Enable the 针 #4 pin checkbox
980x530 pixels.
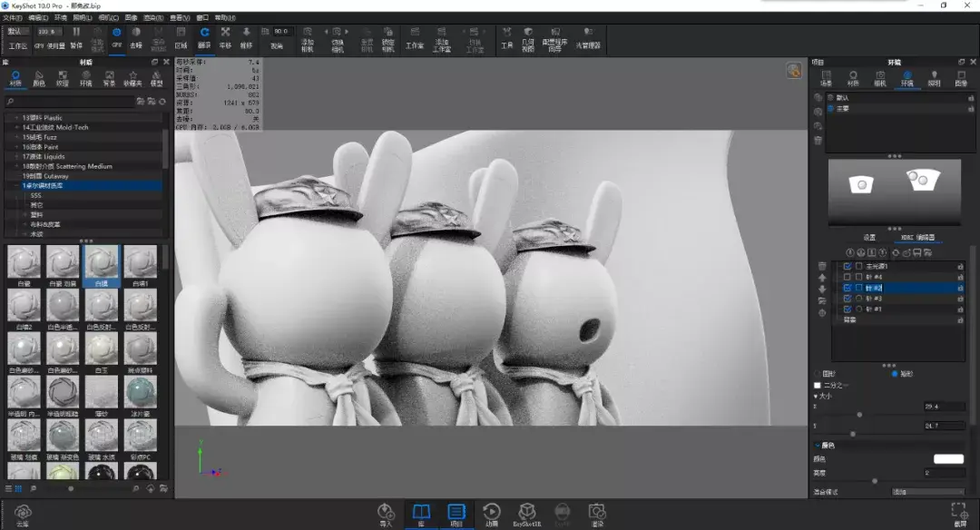[848, 277]
